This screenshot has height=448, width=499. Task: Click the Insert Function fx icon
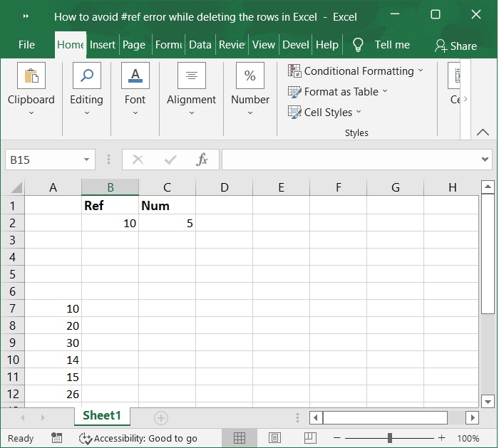tap(202, 160)
